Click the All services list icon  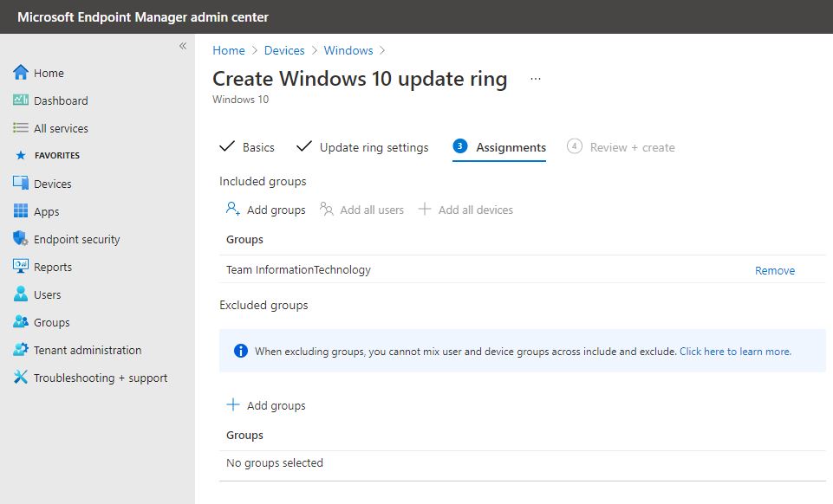(x=21, y=128)
